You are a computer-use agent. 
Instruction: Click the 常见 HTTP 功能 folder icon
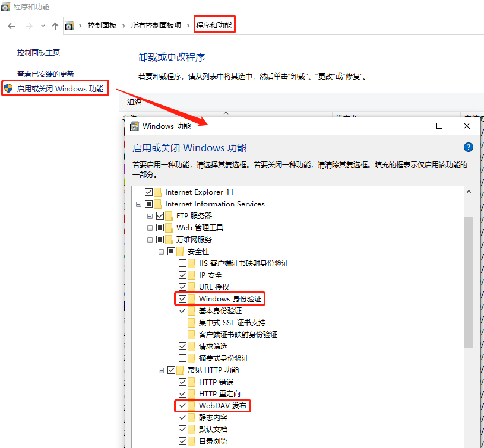181,370
